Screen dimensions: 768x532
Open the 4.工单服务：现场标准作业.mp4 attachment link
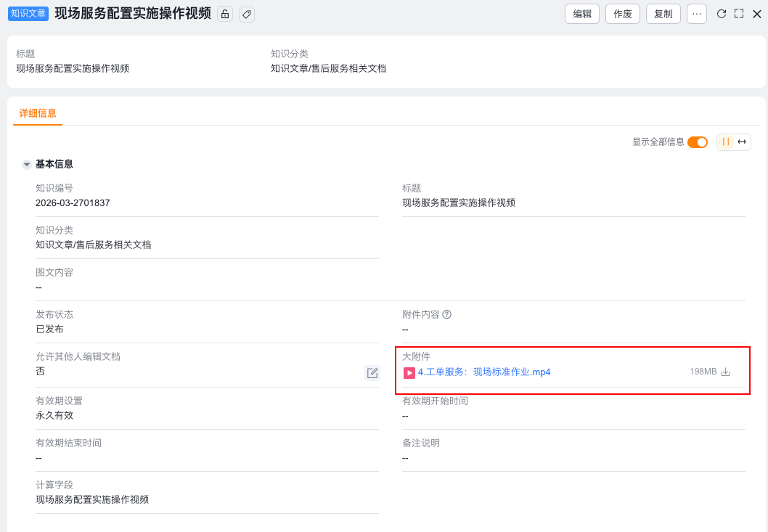click(x=484, y=372)
